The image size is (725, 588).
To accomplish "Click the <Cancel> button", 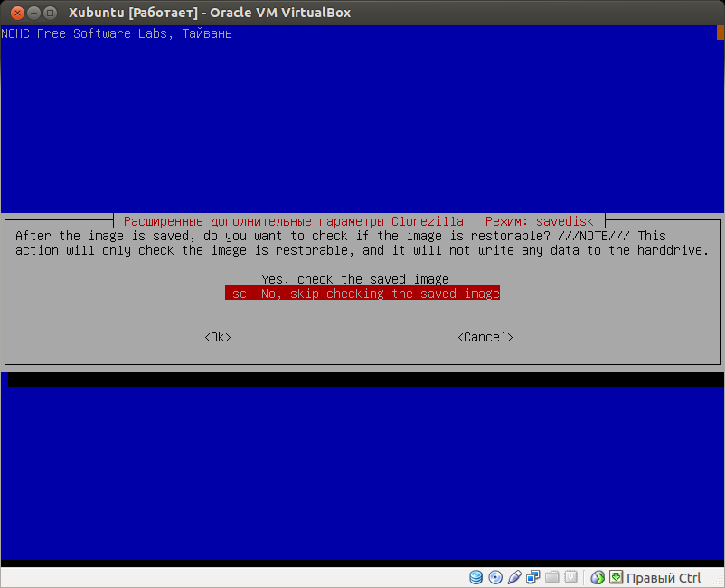I will [485, 337].
